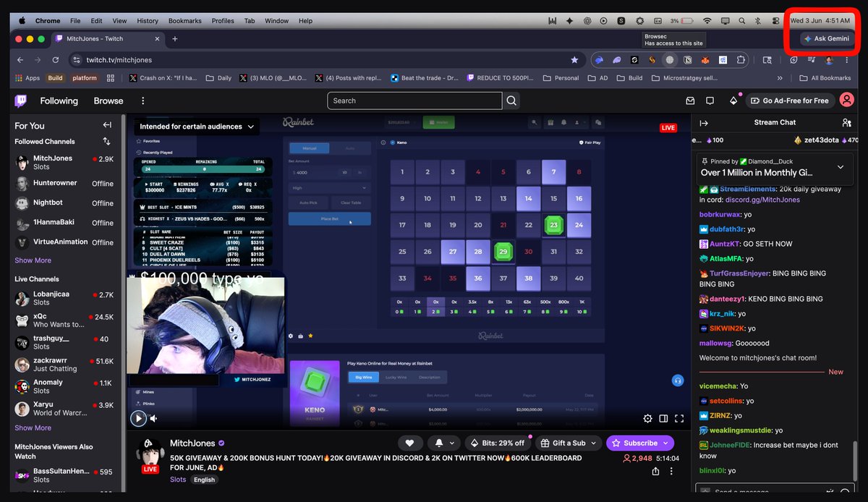This screenshot has width=868, height=502.
Task: Open a new Chrome tab
Action: (175, 38)
